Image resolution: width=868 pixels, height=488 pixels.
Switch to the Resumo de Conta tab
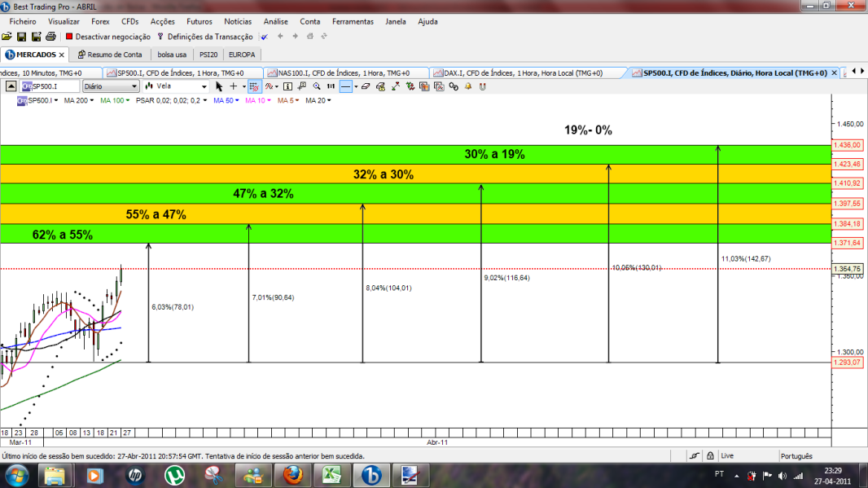coord(110,55)
